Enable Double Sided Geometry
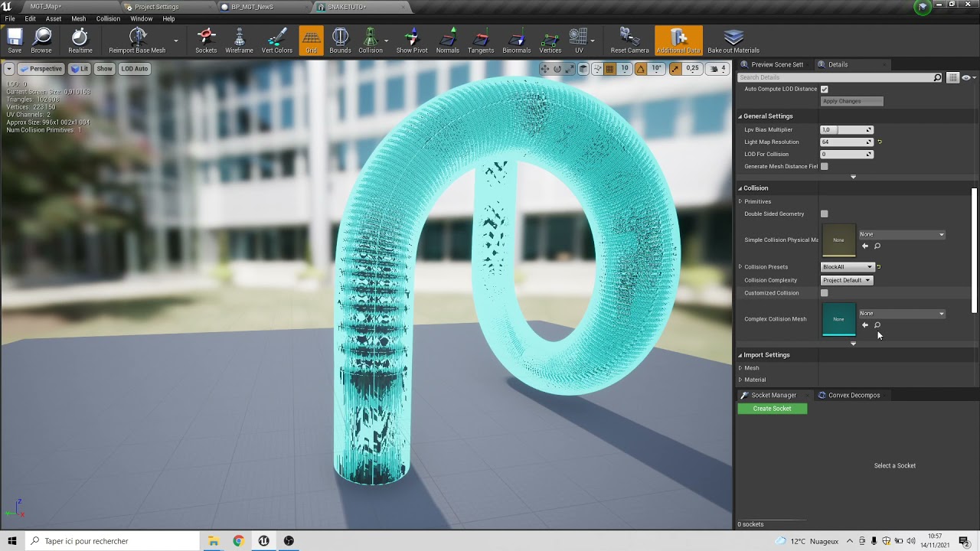 pyautogui.click(x=825, y=214)
